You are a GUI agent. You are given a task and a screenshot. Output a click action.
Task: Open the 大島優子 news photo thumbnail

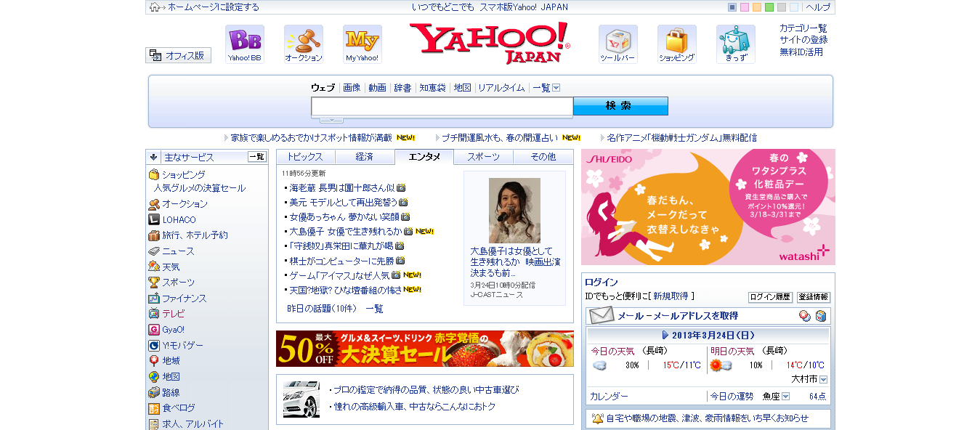[x=514, y=211]
